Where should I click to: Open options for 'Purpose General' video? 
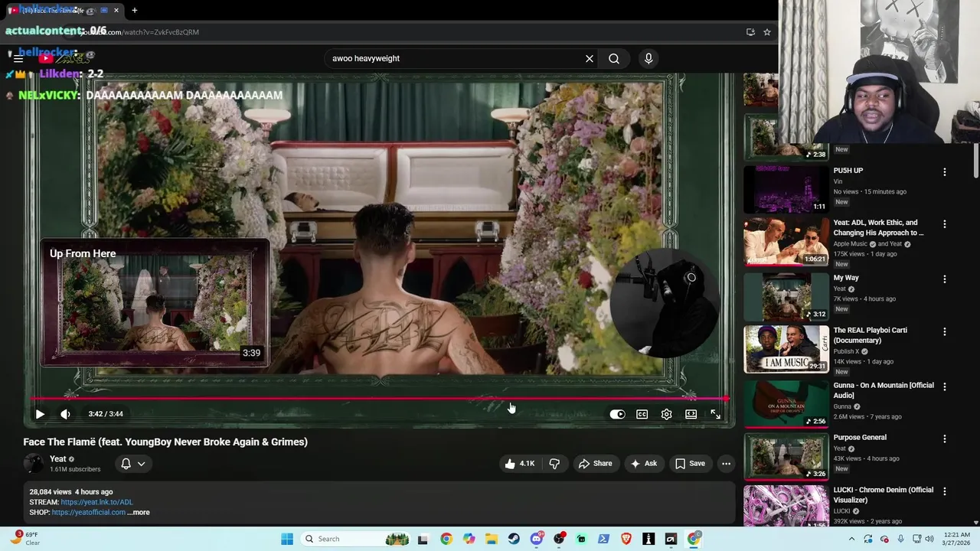(944, 439)
